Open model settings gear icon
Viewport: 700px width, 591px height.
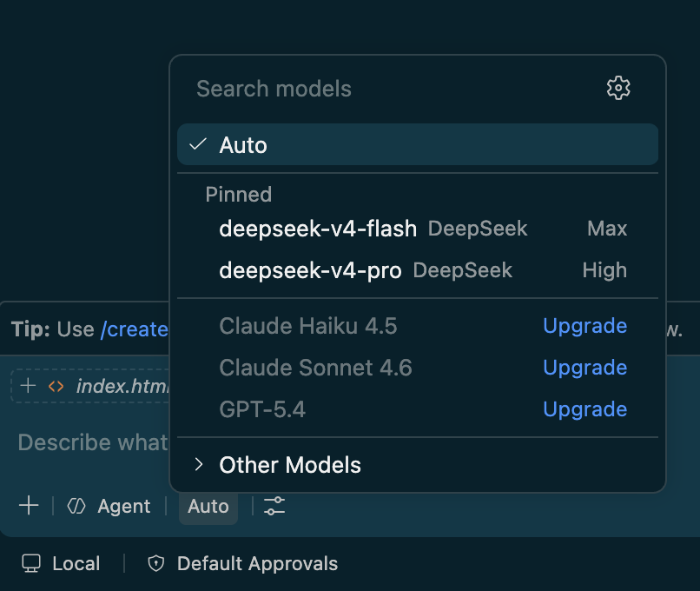click(x=618, y=88)
